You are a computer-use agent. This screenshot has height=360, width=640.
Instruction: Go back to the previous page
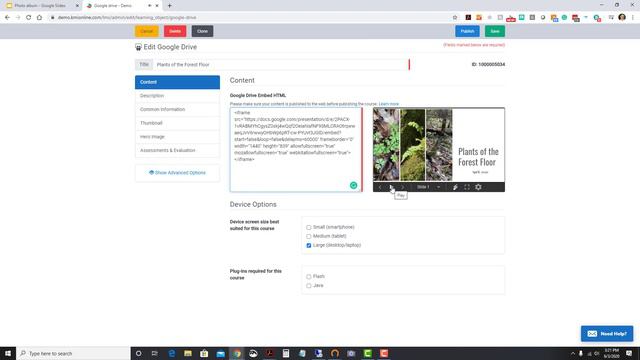(x=7, y=18)
